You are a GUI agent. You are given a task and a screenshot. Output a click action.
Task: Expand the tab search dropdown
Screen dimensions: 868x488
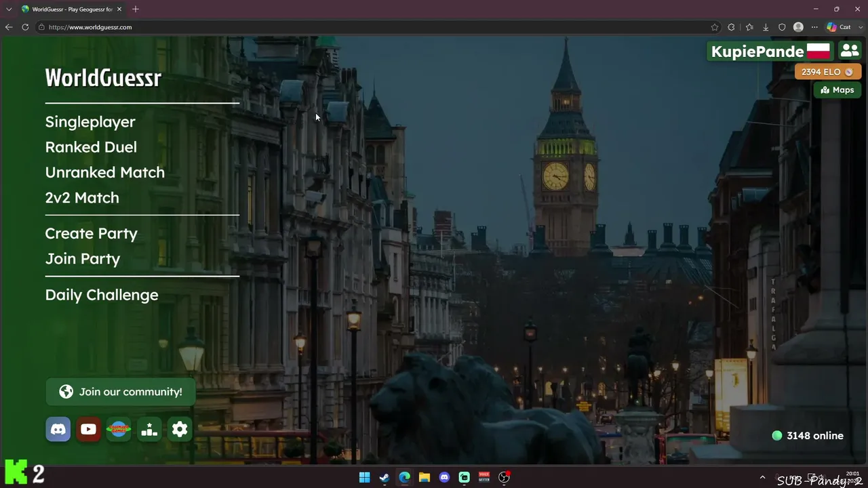click(9, 9)
